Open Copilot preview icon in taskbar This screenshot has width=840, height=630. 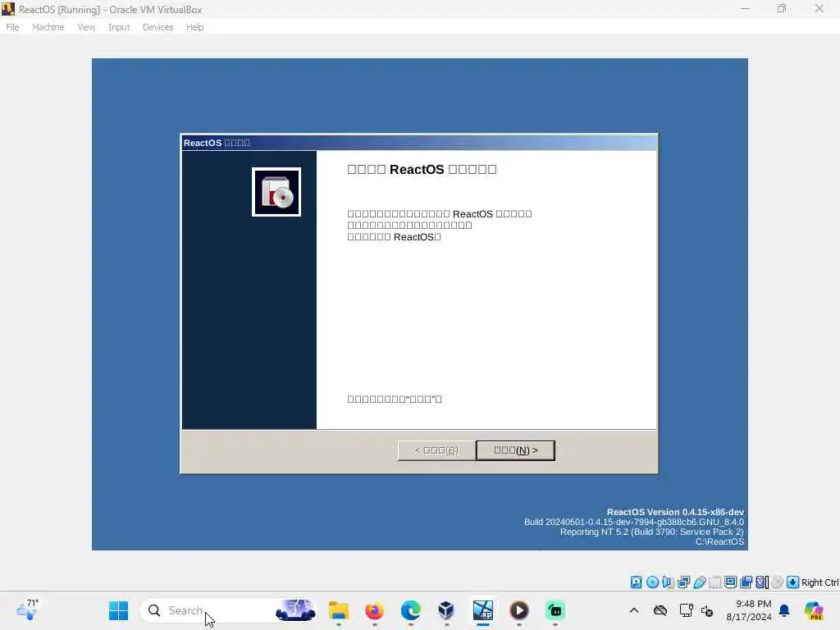[x=814, y=610]
